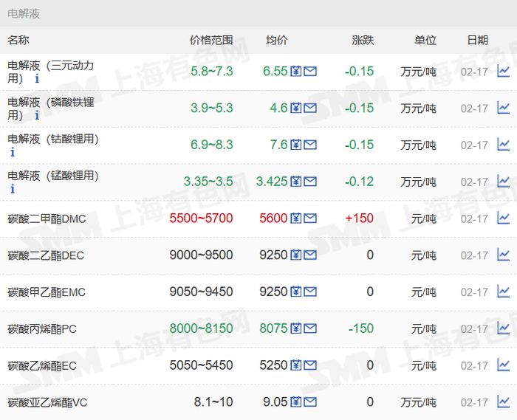
Task: Open price calendar for 碳酸二乙酯DEC
Action: click(295, 255)
